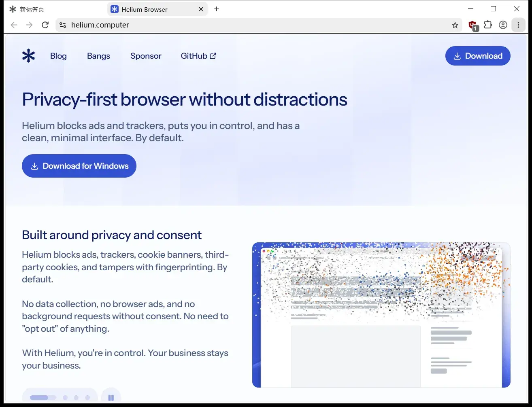Switch to the 新标签页 tab
The width and height of the screenshot is (532, 407).
55,9
